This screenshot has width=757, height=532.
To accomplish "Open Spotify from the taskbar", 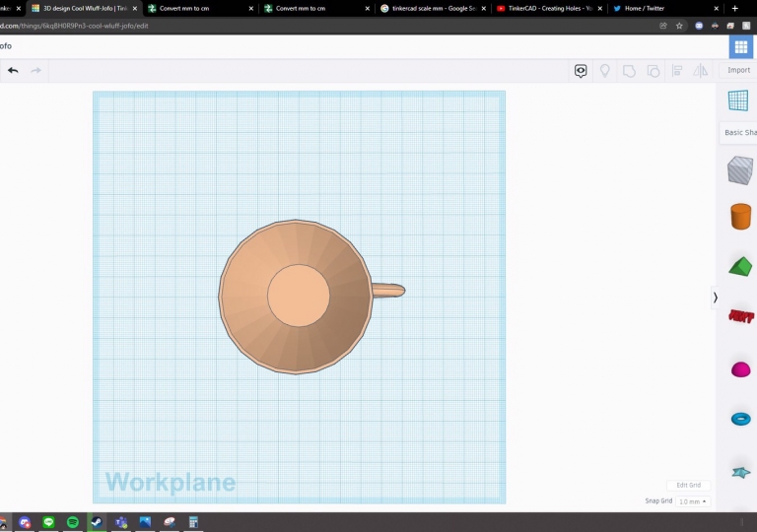I will 73,522.
